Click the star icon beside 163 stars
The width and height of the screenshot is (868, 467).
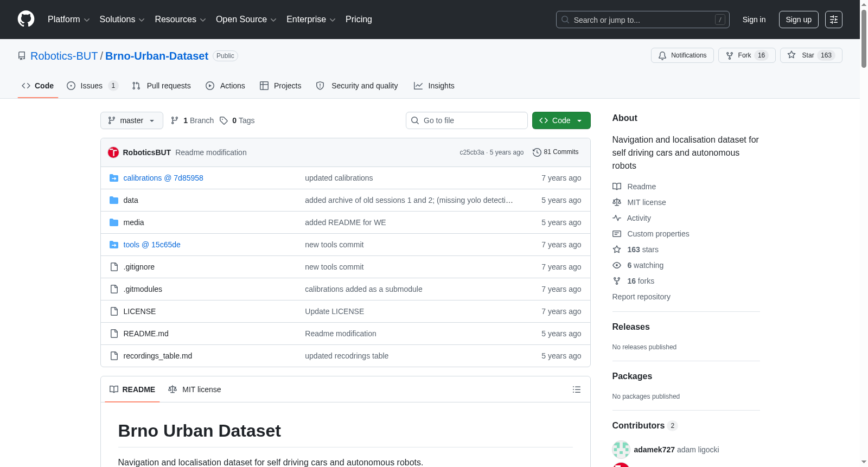click(617, 250)
